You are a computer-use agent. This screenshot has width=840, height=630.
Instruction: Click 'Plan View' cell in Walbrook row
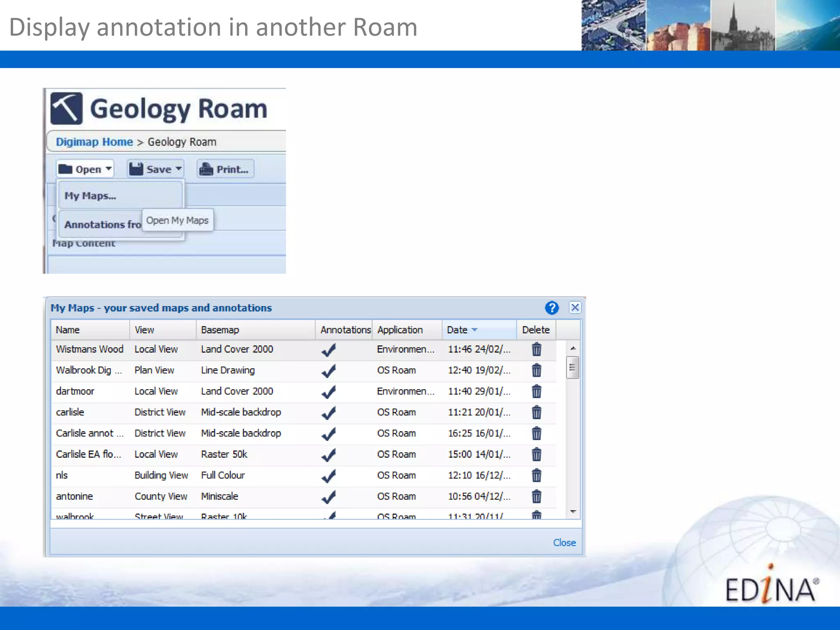(154, 370)
